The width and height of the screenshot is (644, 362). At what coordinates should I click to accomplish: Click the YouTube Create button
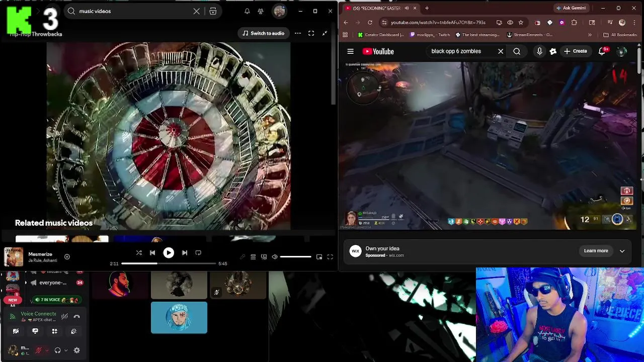coord(576,51)
